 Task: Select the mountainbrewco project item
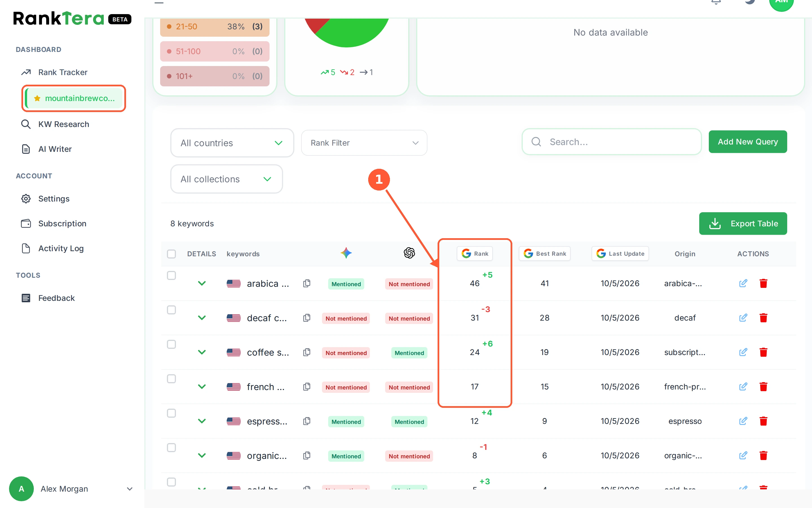point(74,98)
